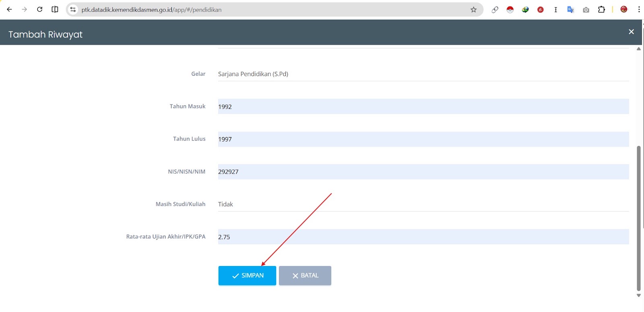Screen dimensions: 644x312
Task: Edit the NIS/NISN/NIM field
Action: 423,172
